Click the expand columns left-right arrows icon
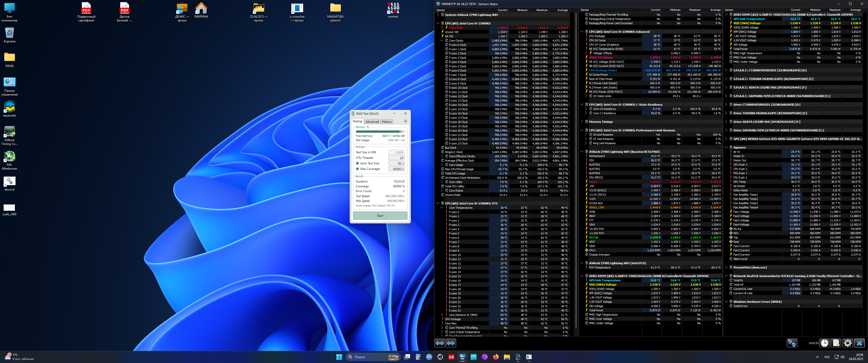868x363 pixels. (440, 343)
